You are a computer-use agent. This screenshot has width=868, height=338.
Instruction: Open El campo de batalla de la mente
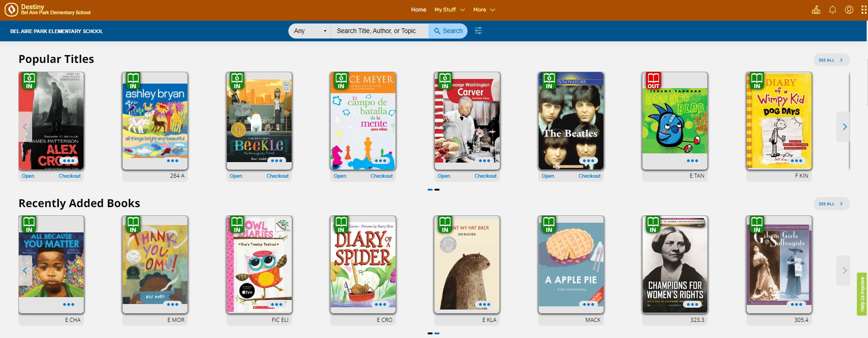click(x=340, y=176)
